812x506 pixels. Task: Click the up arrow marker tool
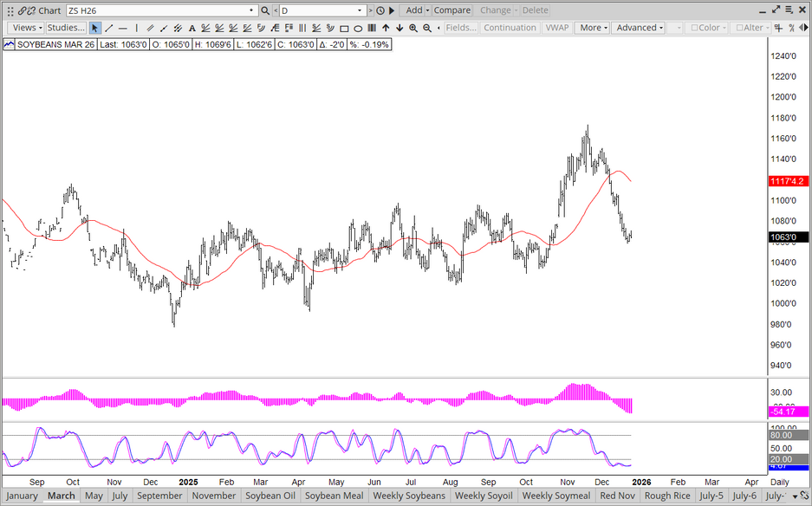386,28
